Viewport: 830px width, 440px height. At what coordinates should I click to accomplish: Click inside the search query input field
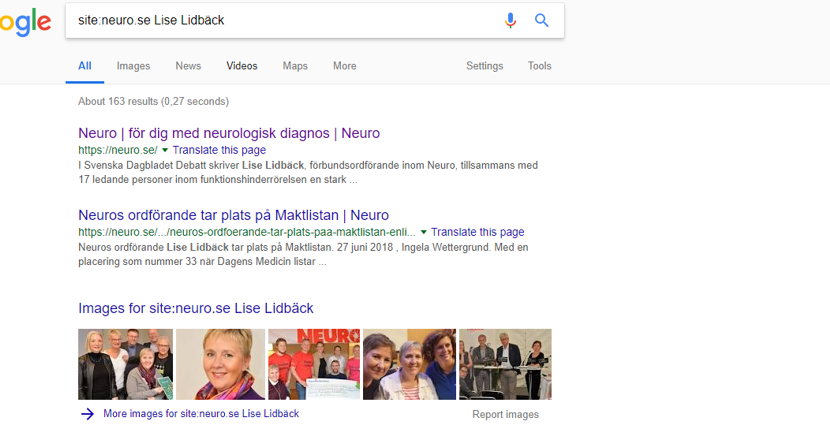coord(280,20)
